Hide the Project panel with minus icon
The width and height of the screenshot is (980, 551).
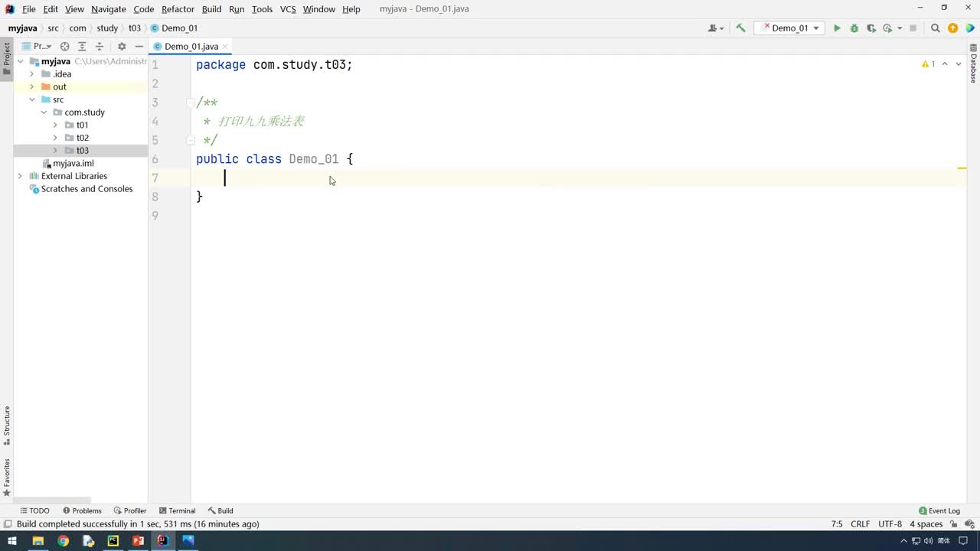[139, 46]
